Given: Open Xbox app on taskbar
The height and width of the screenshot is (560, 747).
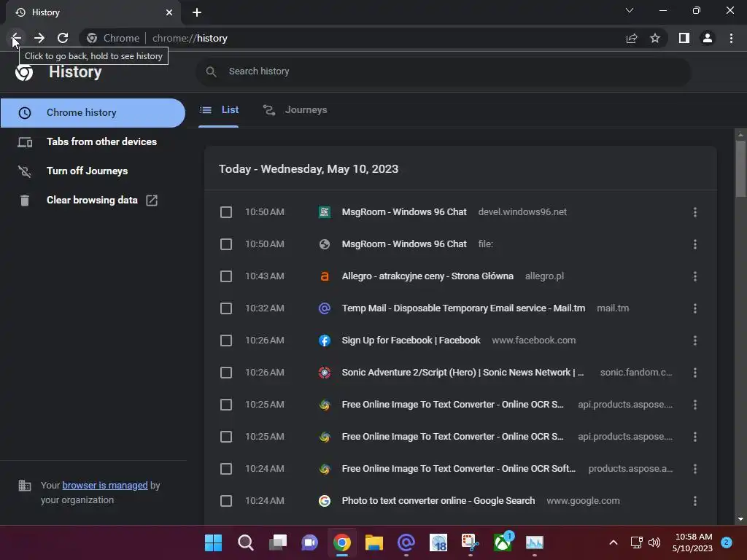Looking at the screenshot, I should click(x=503, y=542).
